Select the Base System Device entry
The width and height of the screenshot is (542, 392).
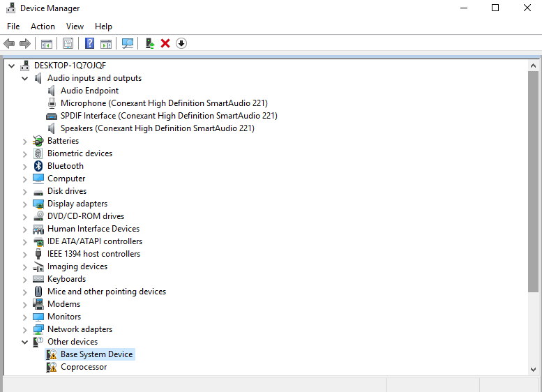pos(96,354)
